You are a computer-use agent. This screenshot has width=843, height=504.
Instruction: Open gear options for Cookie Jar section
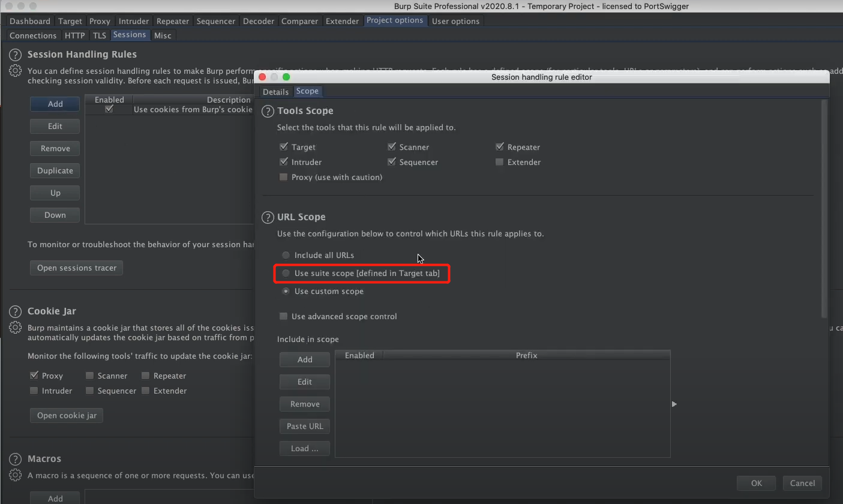click(15, 328)
